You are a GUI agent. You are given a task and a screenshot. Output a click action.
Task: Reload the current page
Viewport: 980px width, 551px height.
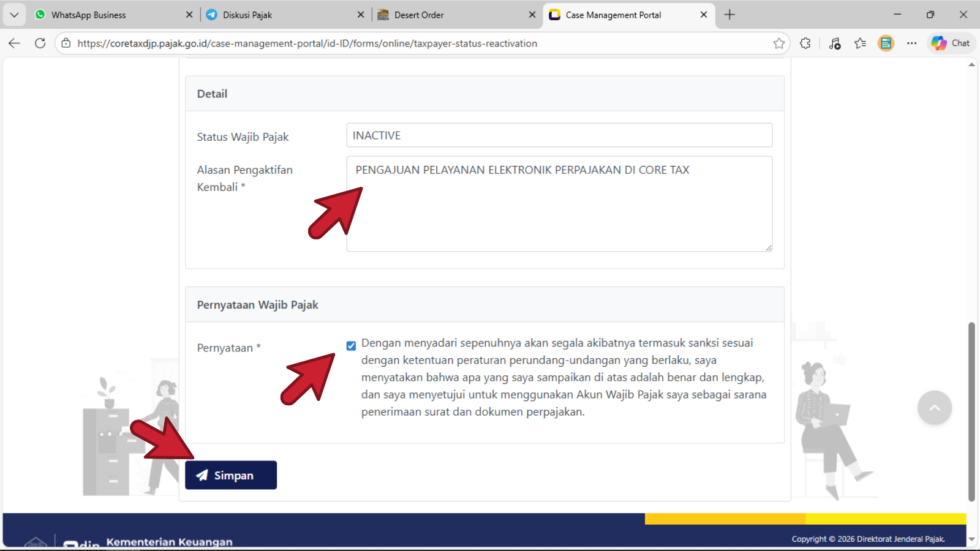click(40, 43)
